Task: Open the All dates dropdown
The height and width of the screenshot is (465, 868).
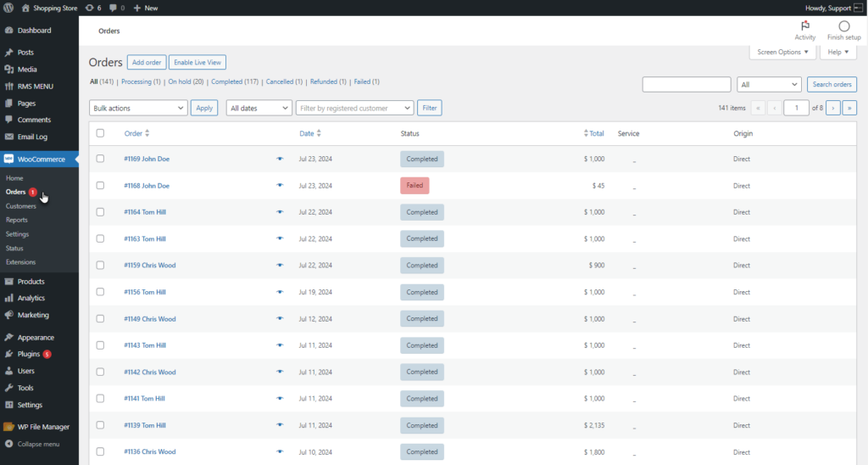Action: pyautogui.click(x=259, y=108)
